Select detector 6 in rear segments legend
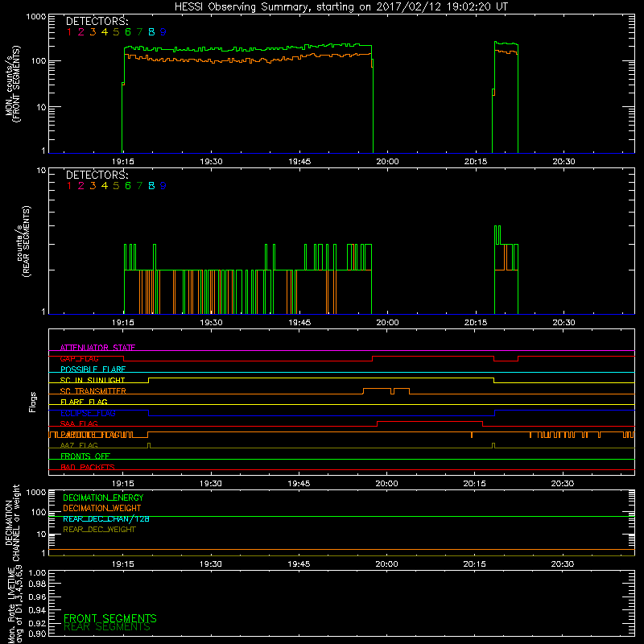 coord(128,186)
